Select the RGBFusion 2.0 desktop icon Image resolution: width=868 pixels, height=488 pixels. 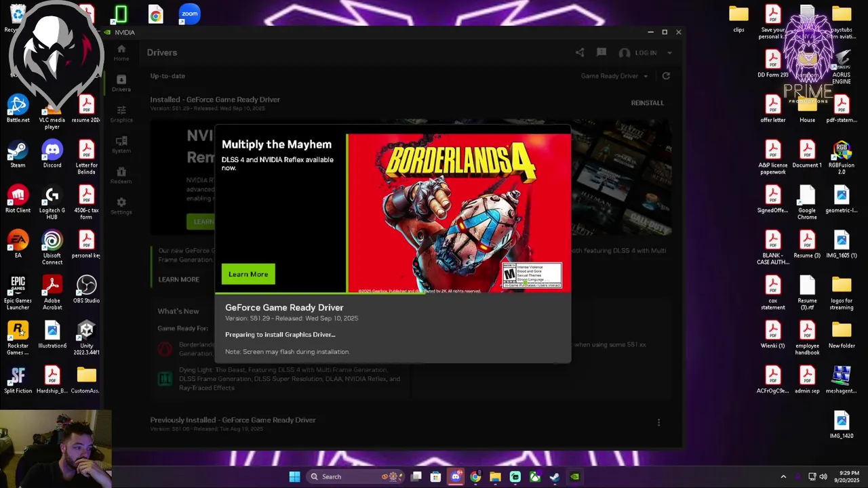[842, 157]
